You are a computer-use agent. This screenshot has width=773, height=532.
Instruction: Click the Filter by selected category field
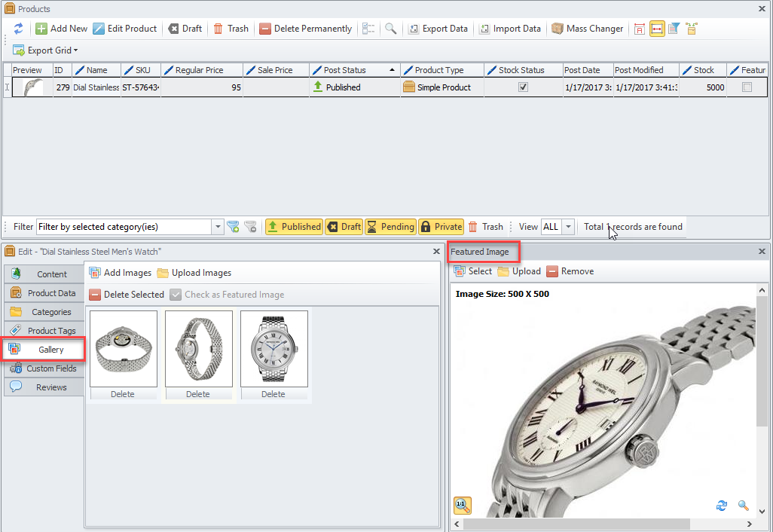coord(125,227)
